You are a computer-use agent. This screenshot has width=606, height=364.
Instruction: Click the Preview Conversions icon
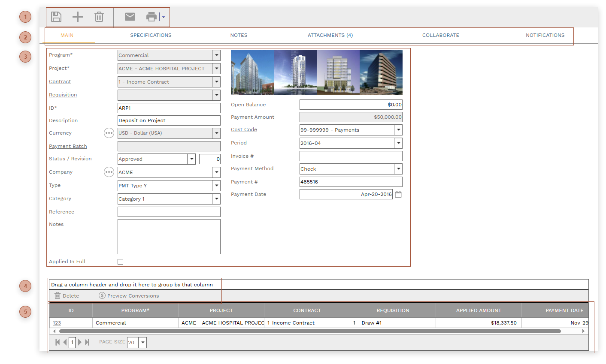(102, 295)
